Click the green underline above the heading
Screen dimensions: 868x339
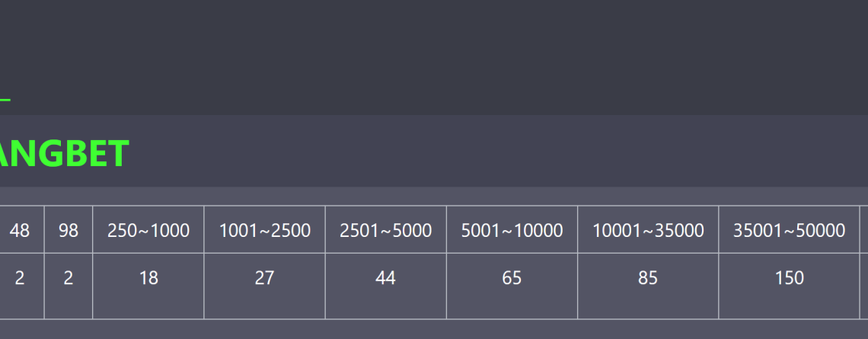click(5, 100)
